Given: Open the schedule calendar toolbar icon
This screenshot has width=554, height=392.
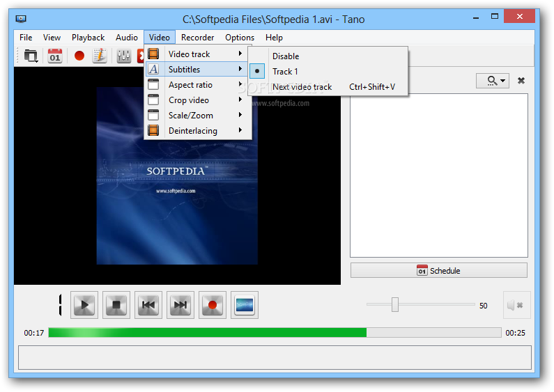Looking at the screenshot, I should (x=55, y=56).
